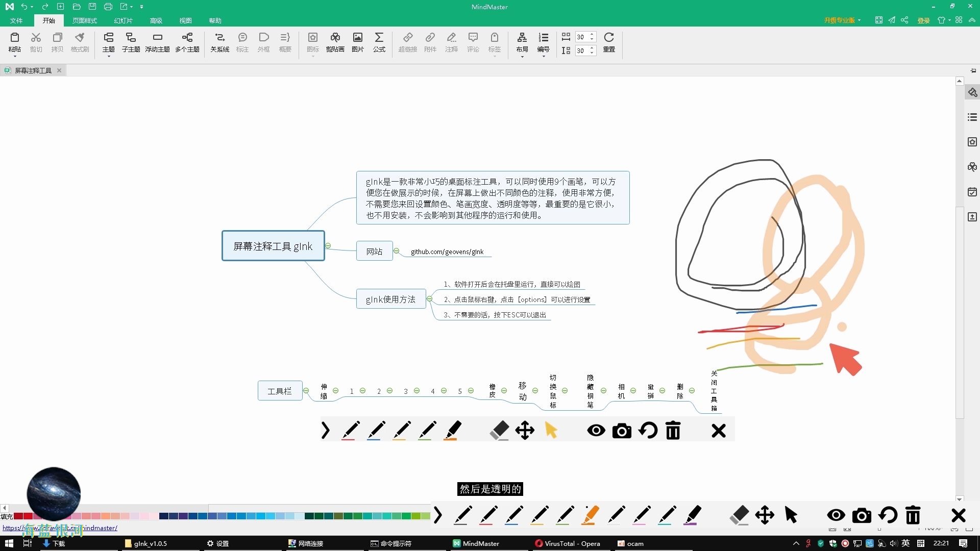Open the 文件 menu
The height and width of the screenshot is (551, 980).
point(16,20)
